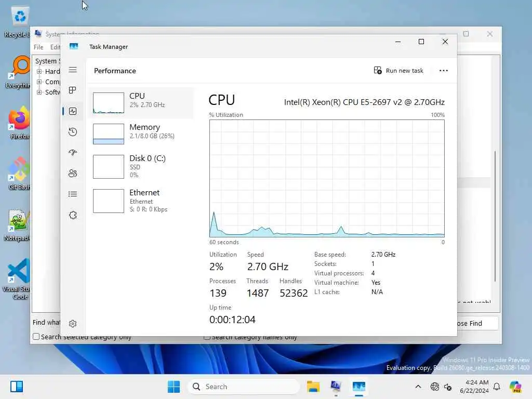The height and width of the screenshot is (399, 532).
Task: Select Visual Studio Code desktop icon
Action: click(16, 279)
